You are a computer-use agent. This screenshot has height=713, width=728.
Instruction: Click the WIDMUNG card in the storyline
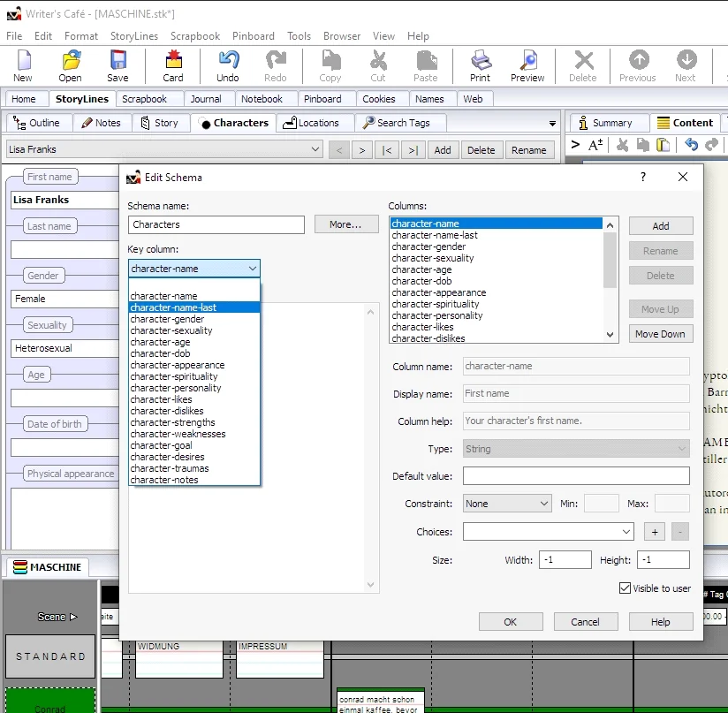tap(179, 659)
